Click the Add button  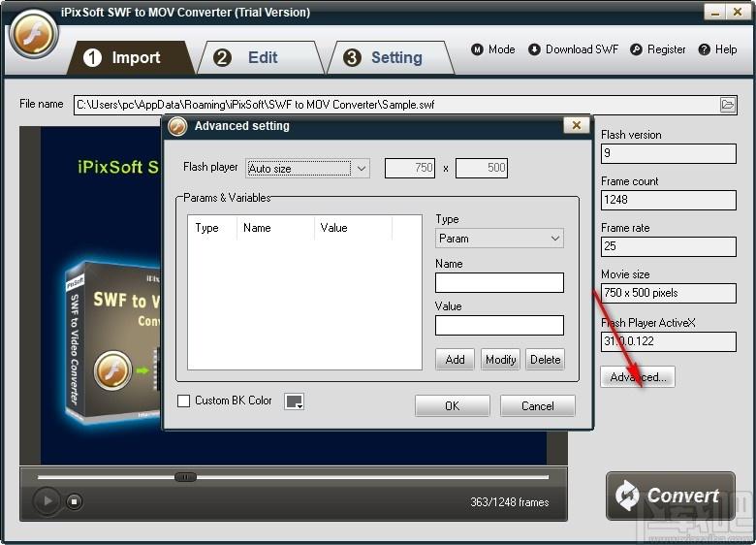point(455,360)
